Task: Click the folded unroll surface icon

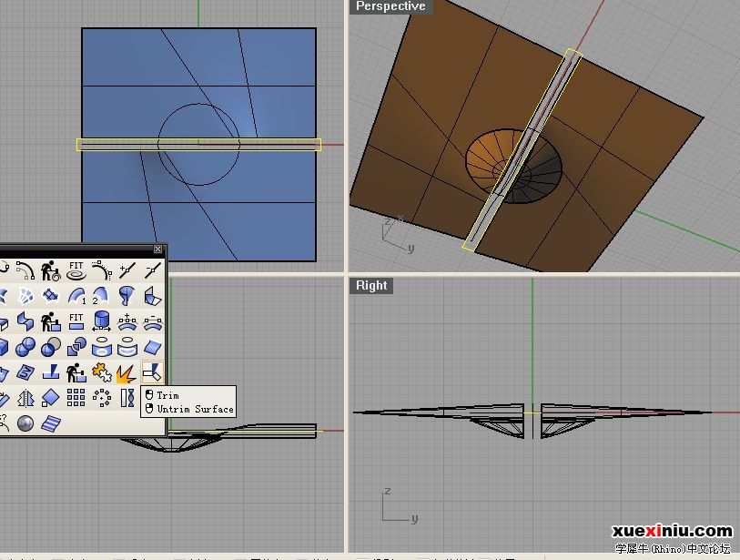Action: click(152, 296)
